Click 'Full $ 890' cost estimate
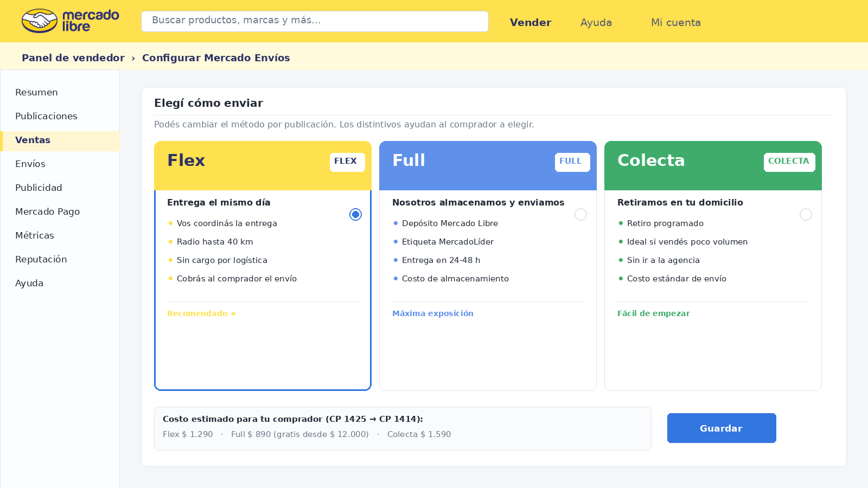 click(251, 434)
